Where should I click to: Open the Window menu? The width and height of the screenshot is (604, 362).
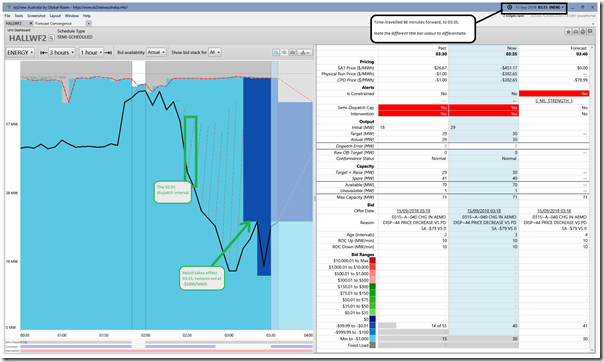coord(72,16)
